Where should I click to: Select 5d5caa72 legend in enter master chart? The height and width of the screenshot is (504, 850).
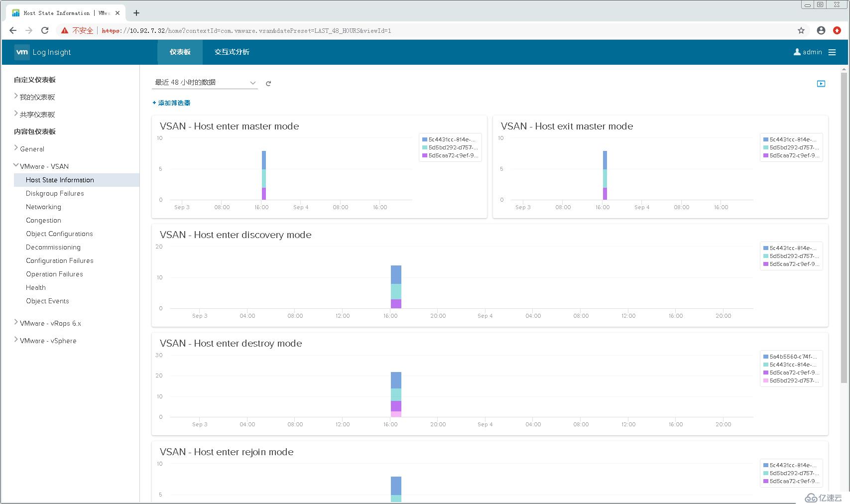450,155
